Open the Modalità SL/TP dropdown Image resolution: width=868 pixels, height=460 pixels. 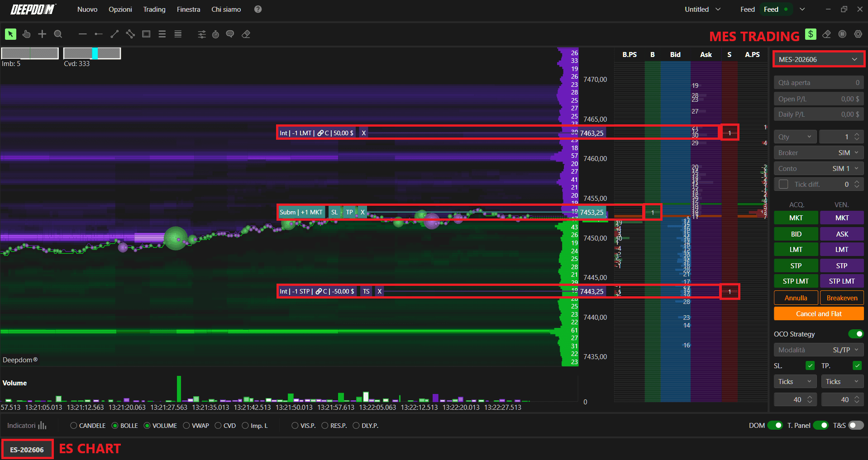pos(819,350)
